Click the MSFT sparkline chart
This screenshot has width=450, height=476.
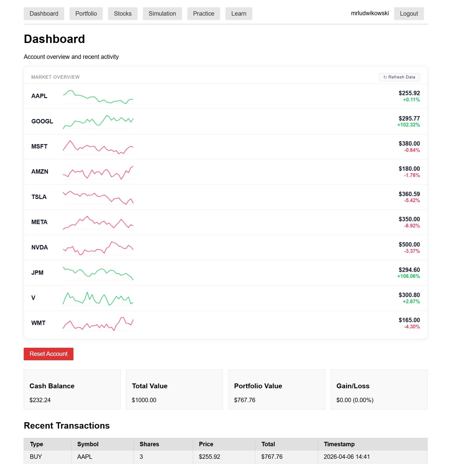[98, 147]
